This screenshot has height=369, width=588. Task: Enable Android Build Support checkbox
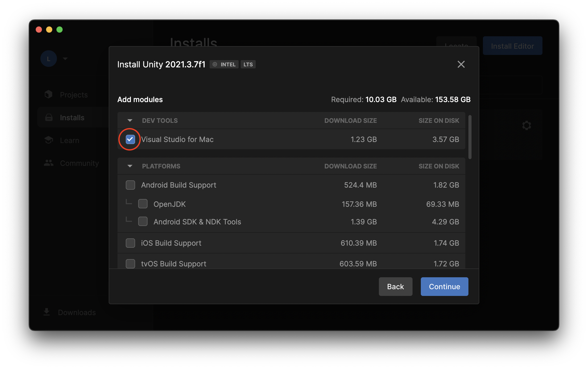(x=130, y=185)
